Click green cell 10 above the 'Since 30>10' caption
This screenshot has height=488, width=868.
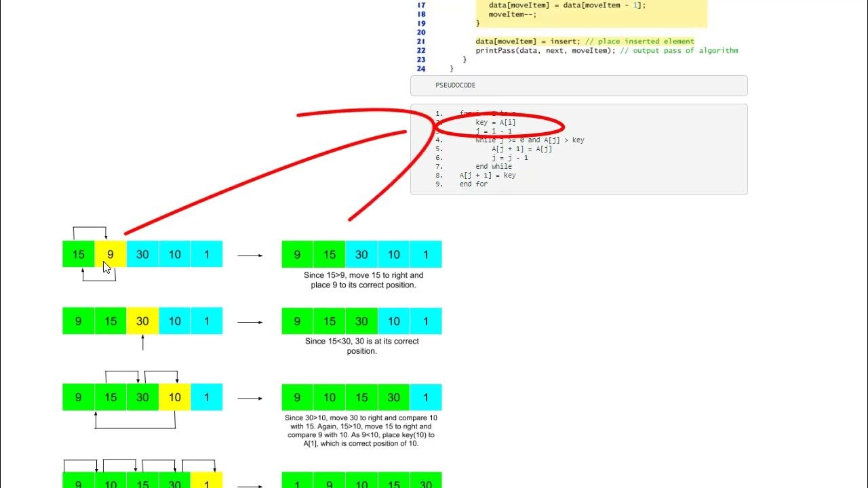pyautogui.click(x=330, y=397)
